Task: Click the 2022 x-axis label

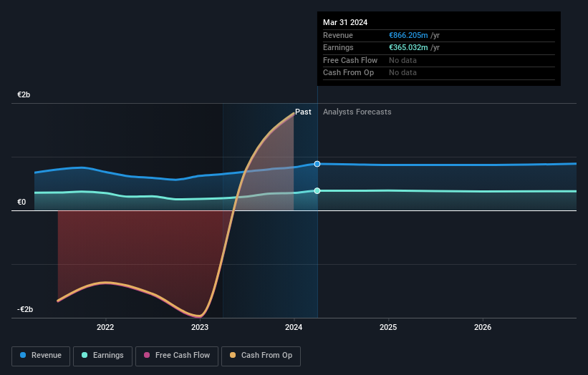Action: [105, 327]
